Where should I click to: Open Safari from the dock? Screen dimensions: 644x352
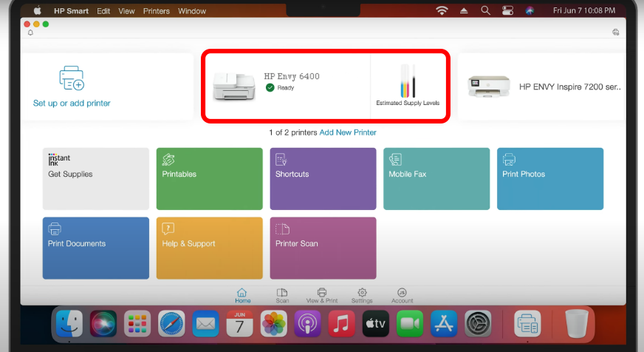(171, 323)
